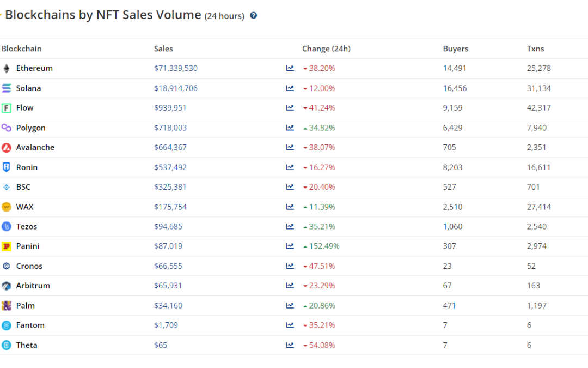Click the $175,754 sales value
588x368 pixels.
[x=170, y=207]
